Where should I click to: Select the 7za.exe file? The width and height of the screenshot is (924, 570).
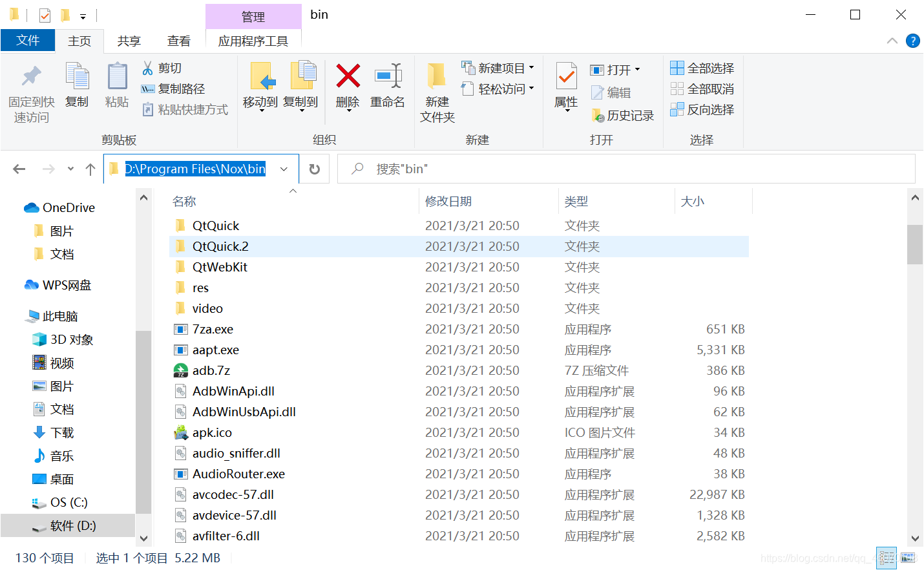click(459, 329)
